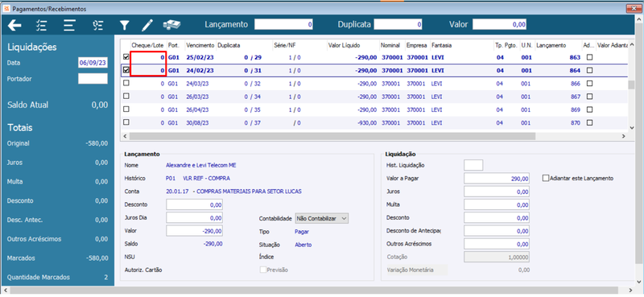Click the pencil edit icon
Viewport: 644px width, 297px height.
pyautogui.click(x=147, y=26)
